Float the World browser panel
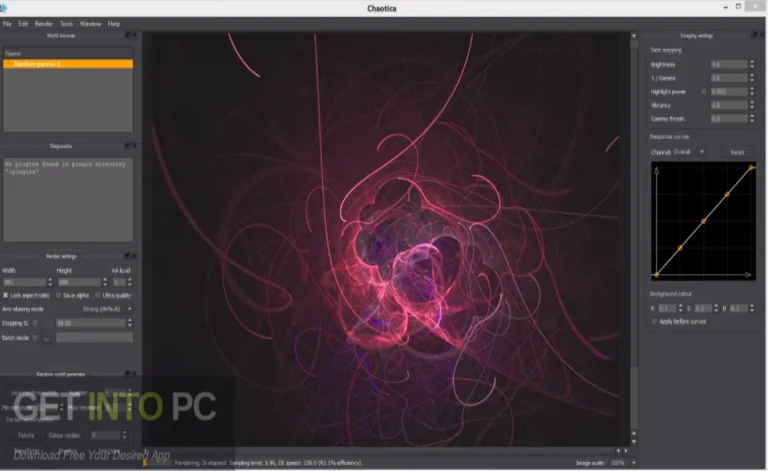The width and height of the screenshot is (768, 471). pyautogui.click(x=127, y=35)
